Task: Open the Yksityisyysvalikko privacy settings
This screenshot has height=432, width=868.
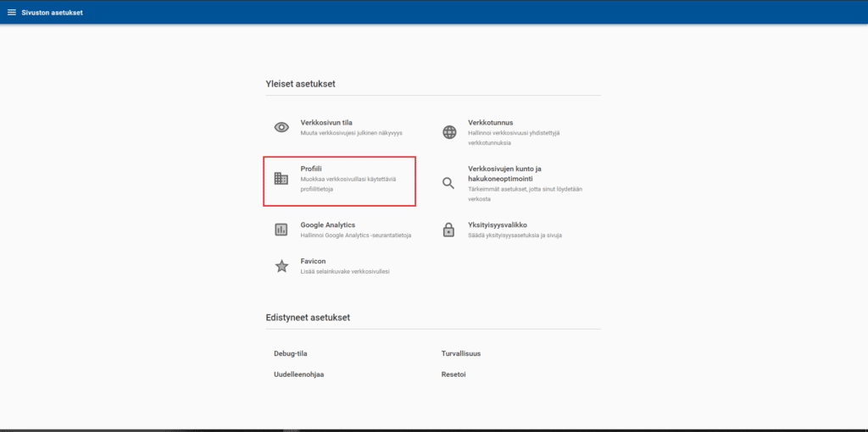Action: coord(498,224)
